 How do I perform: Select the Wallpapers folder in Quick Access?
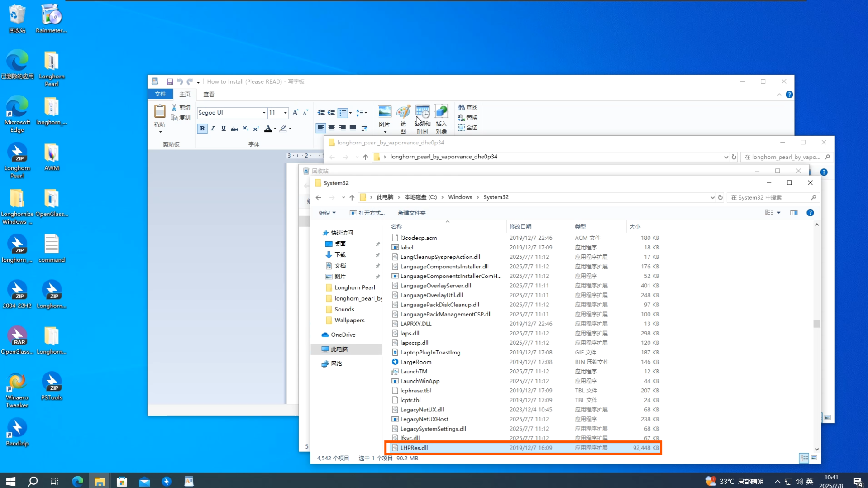[x=349, y=321]
